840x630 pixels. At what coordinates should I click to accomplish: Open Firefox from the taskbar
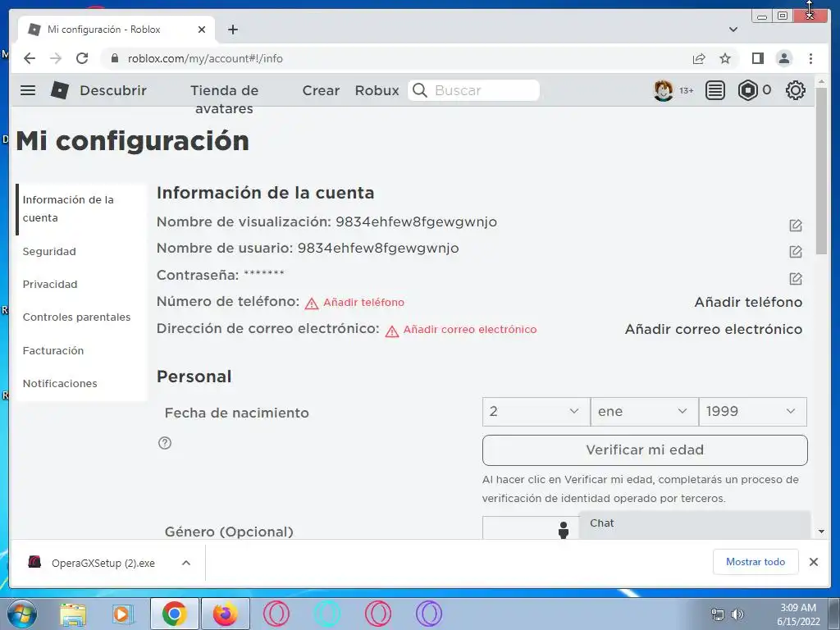point(226,614)
